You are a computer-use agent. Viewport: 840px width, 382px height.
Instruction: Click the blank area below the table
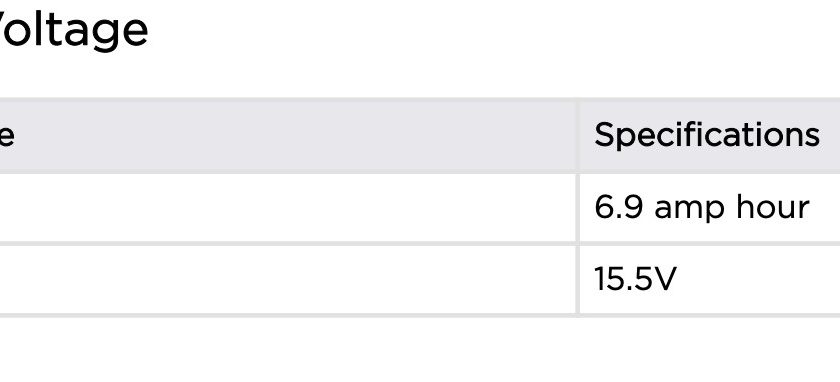pyautogui.click(x=420, y=350)
